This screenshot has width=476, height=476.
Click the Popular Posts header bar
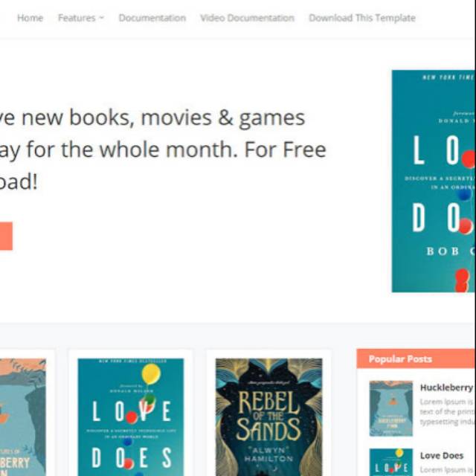tap(416, 358)
